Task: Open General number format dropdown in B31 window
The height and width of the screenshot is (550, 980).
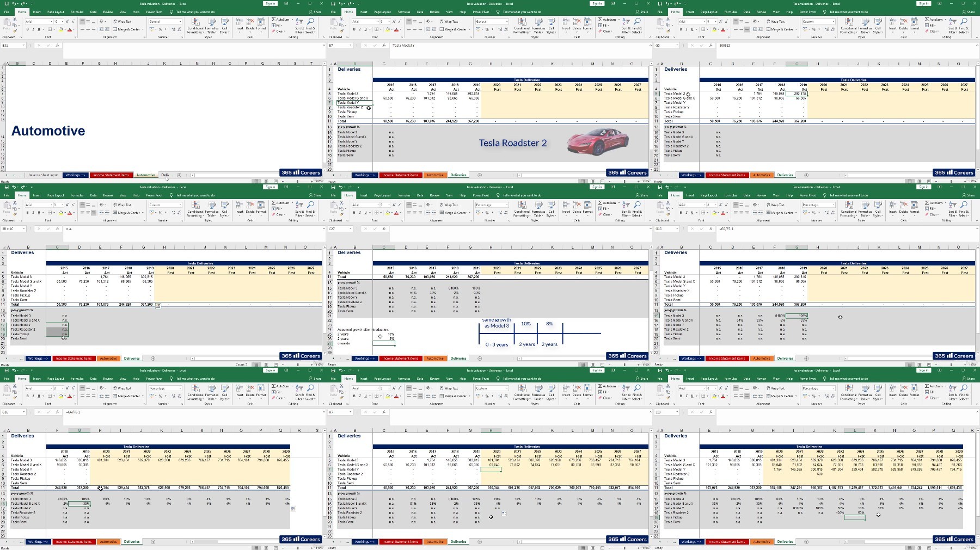Action: (x=180, y=22)
